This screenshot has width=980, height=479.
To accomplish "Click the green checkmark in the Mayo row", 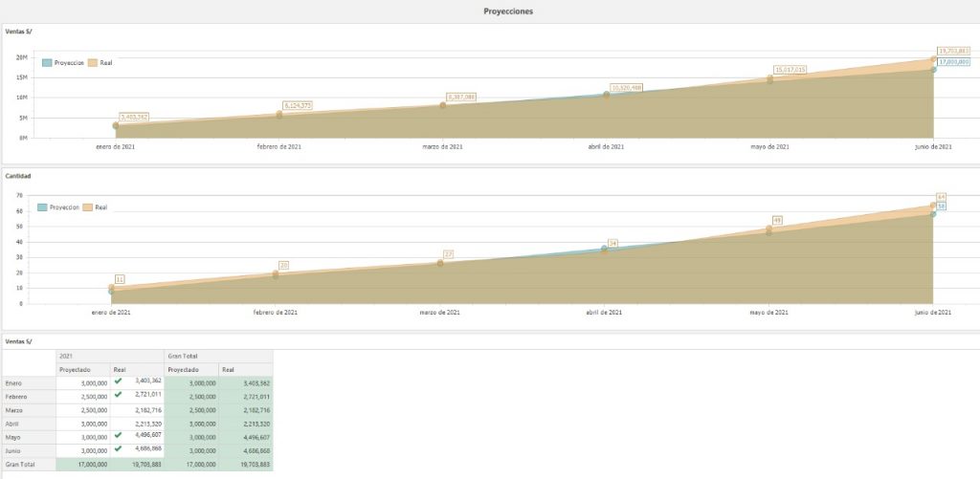I will pyautogui.click(x=118, y=435).
